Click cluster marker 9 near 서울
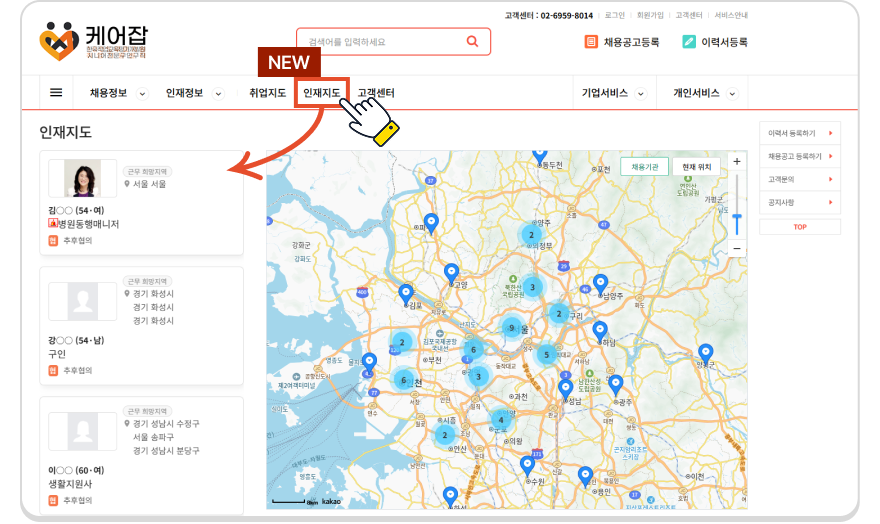The image size is (880, 524). [511, 328]
